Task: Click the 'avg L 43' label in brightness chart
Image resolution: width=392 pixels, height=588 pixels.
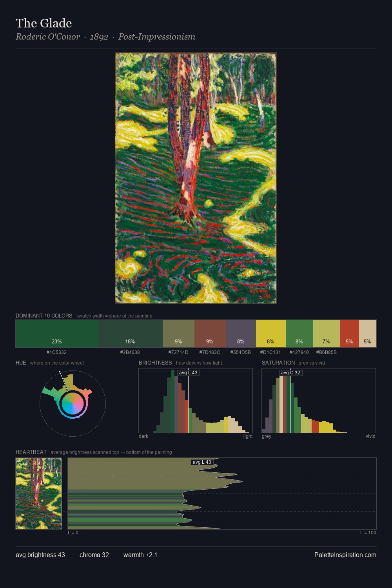Action: pos(189,373)
